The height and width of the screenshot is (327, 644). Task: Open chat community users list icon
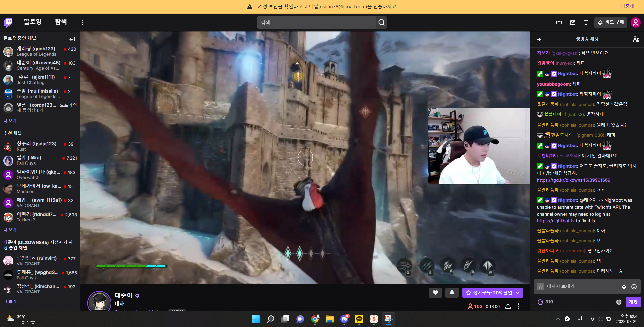636,39
